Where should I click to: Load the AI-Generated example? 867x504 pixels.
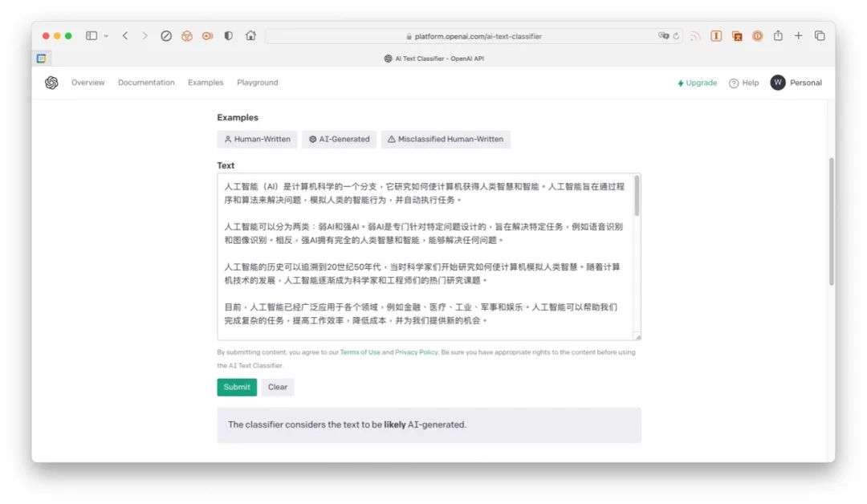coord(339,139)
